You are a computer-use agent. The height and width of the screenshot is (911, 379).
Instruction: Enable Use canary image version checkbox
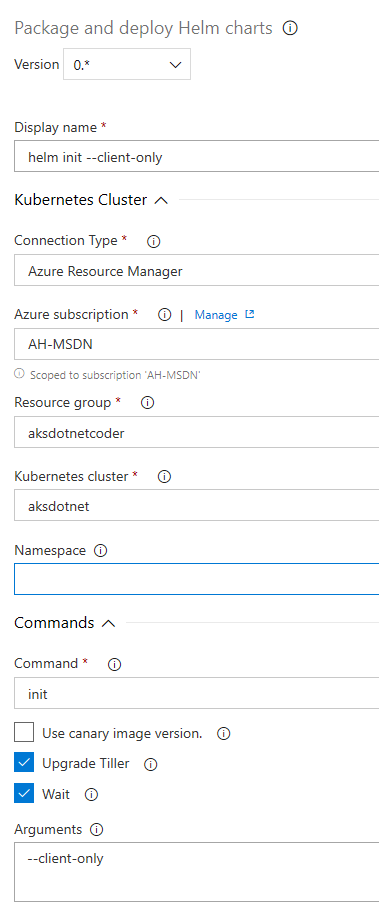(x=24, y=733)
